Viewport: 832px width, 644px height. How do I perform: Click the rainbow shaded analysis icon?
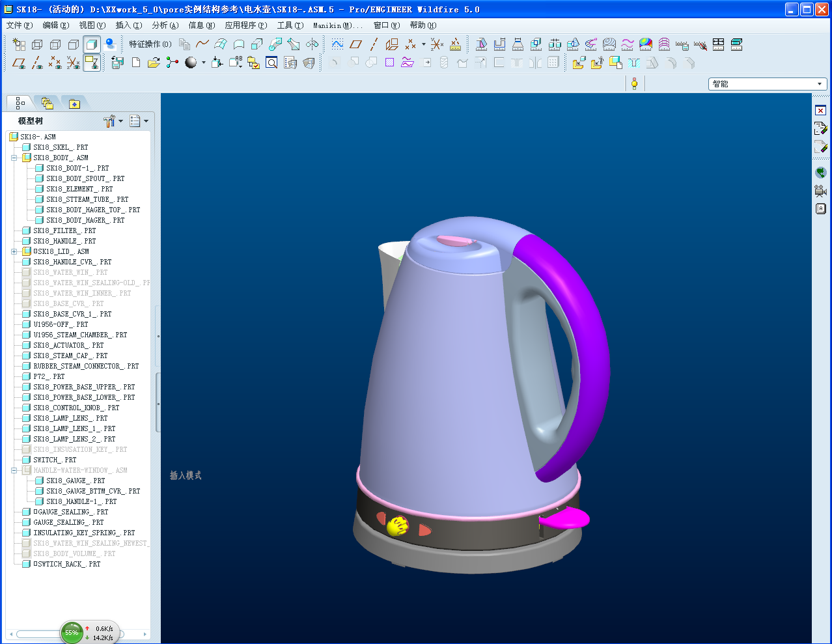click(646, 44)
